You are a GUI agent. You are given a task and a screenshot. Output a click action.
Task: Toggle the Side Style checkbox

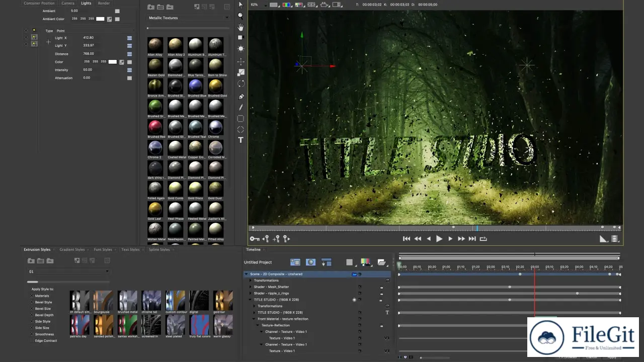pos(33,321)
